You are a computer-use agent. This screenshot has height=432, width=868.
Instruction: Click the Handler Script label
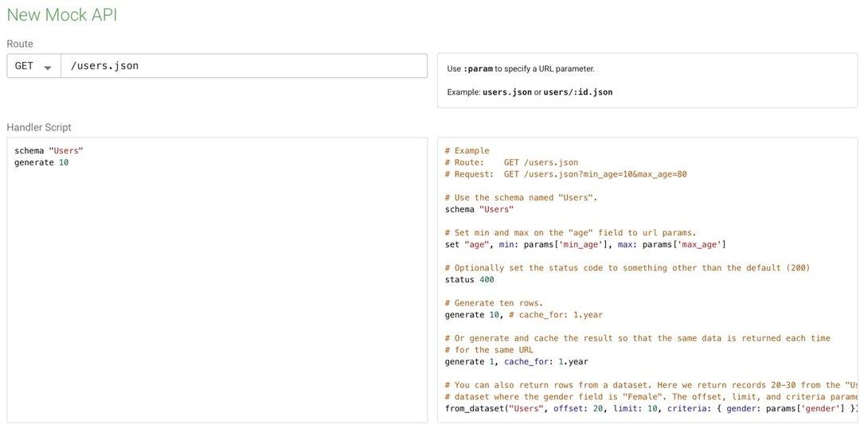click(x=39, y=127)
